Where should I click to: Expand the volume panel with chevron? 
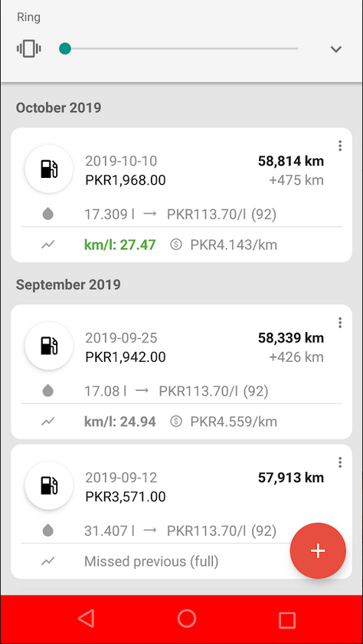[336, 49]
